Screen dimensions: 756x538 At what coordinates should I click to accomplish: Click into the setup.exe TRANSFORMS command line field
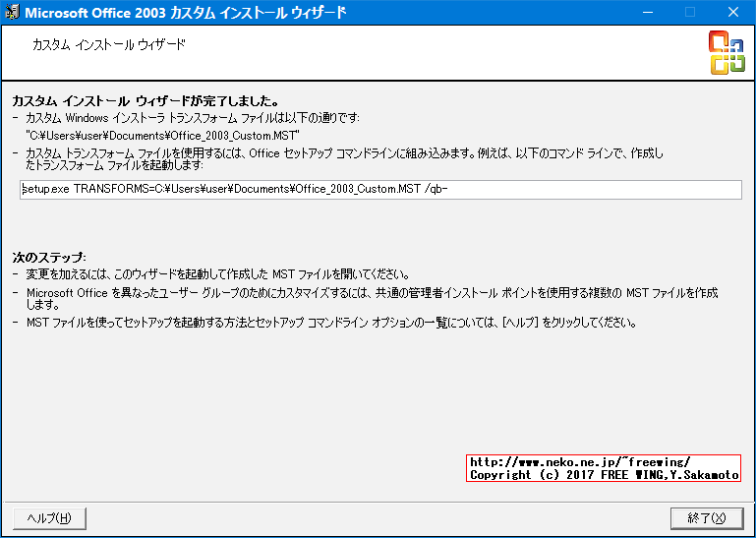[x=380, y=190]
